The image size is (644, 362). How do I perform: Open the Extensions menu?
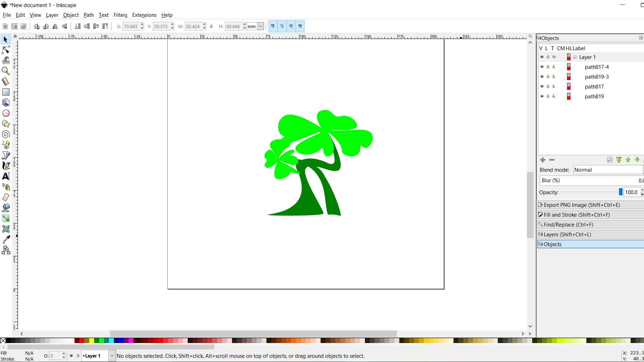click(x=144, y=15)
